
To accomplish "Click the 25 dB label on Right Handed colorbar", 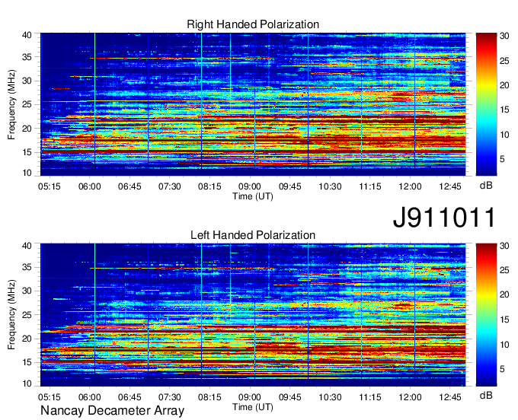I will [x=504, y=60].
